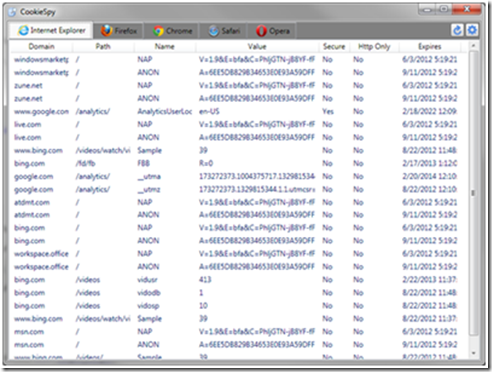Viewport: 492px width, 372px height.
Task: Select the 'en-US' value cell
Action: click(209, 111)
